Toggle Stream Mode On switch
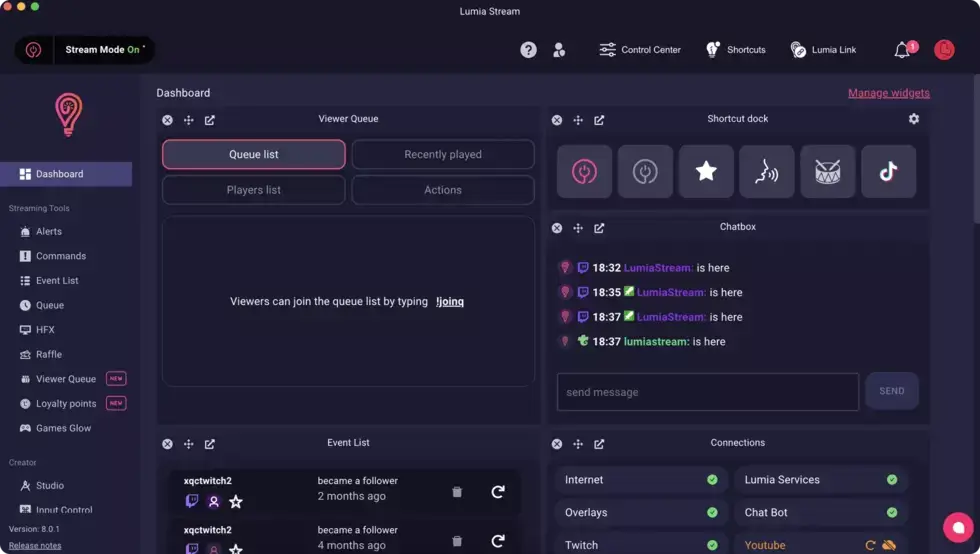Image resolution: width=980 pixels, height=554 pixels. point(85,50)
